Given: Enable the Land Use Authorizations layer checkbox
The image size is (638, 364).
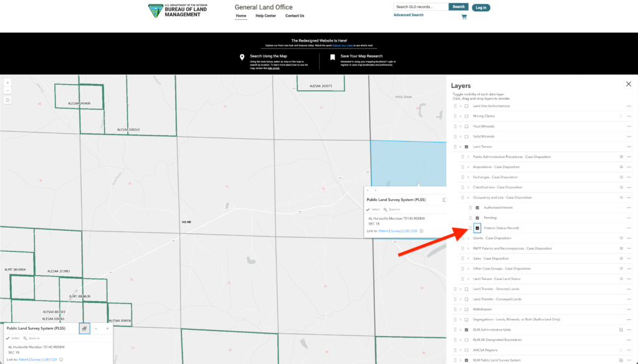Looking at the screenshot, I should tap(466, 106).
